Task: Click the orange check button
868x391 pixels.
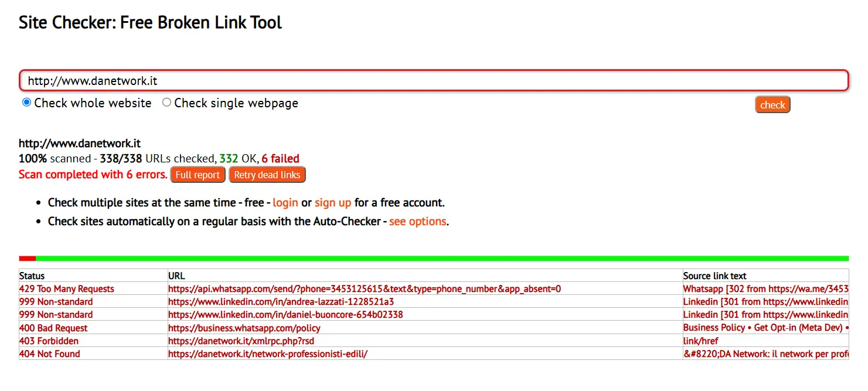Action: point(772,105)
